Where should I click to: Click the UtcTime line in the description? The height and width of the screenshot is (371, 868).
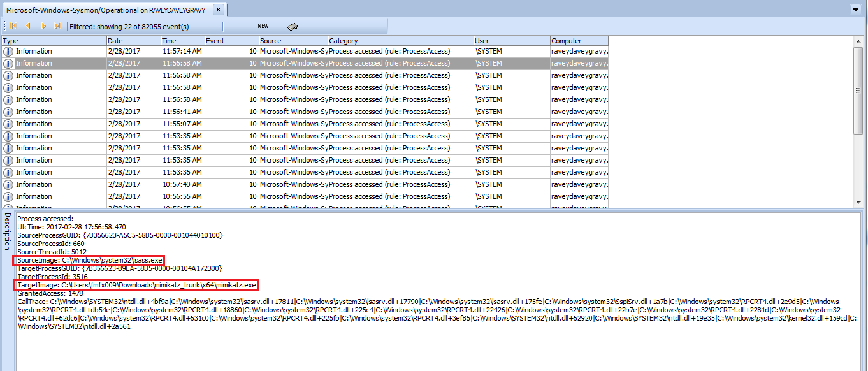point(71,227)
